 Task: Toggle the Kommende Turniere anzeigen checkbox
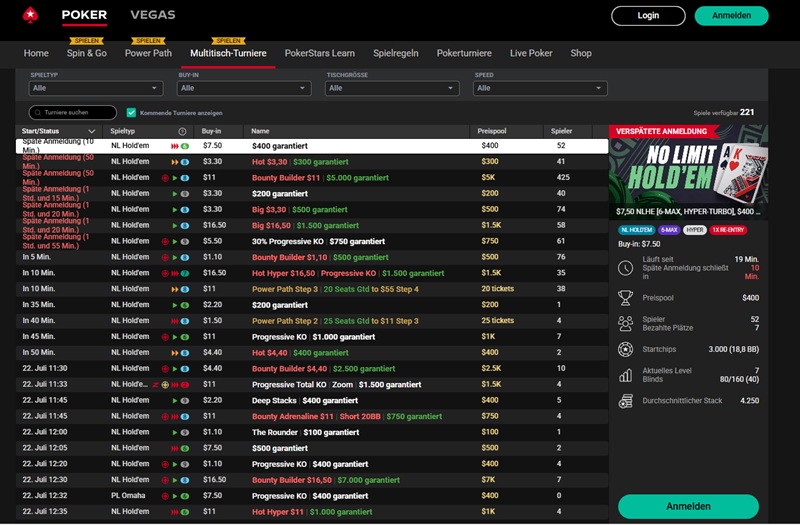pyautogui.click(x=131, y=113)
